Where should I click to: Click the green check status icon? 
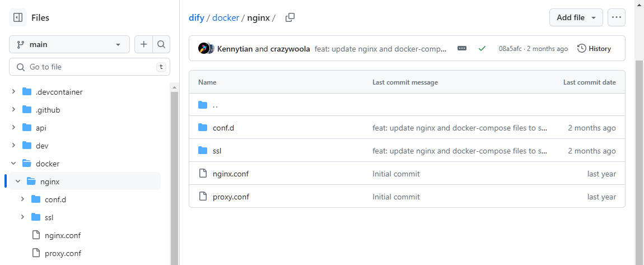(x=482, y=49)
